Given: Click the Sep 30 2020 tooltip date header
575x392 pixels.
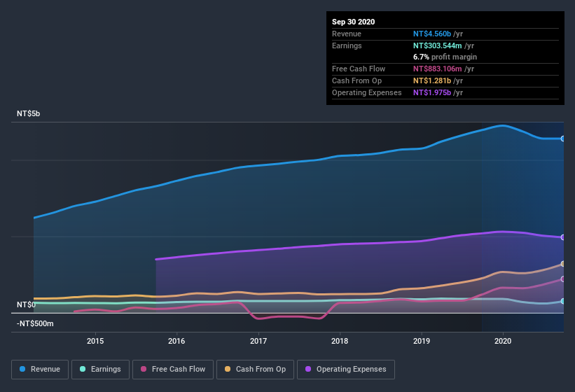Looking at the screenshot, I should 353,22.
